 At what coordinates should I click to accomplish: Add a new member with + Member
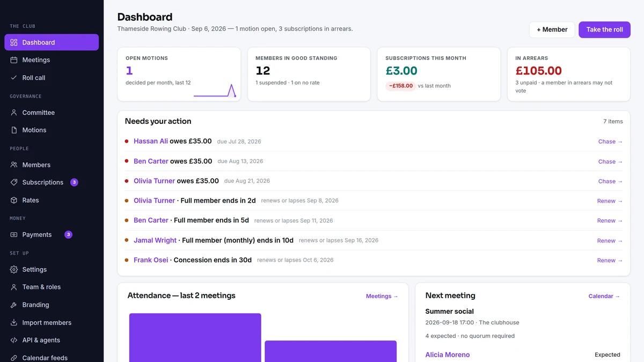[552, 29]
